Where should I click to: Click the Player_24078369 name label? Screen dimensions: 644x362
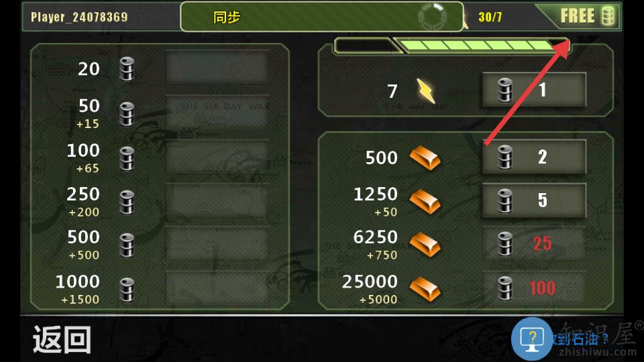pyautogui.click(x=79, y=17)
